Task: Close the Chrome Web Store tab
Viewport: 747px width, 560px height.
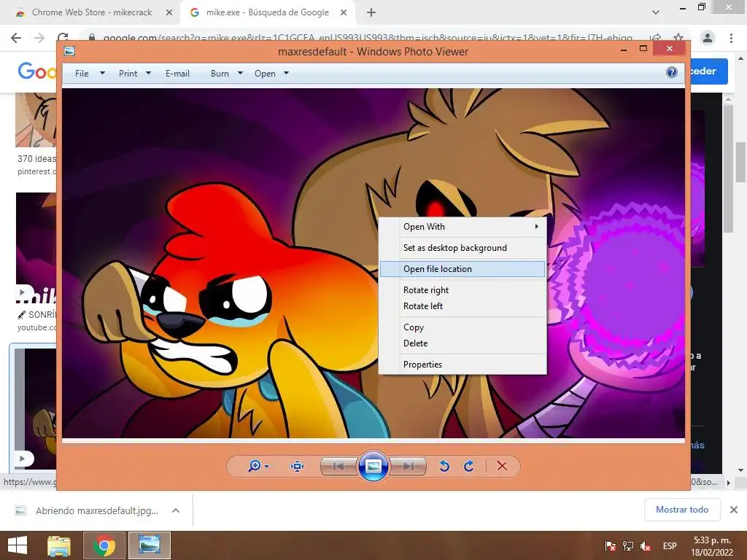Action: [169, 13]
